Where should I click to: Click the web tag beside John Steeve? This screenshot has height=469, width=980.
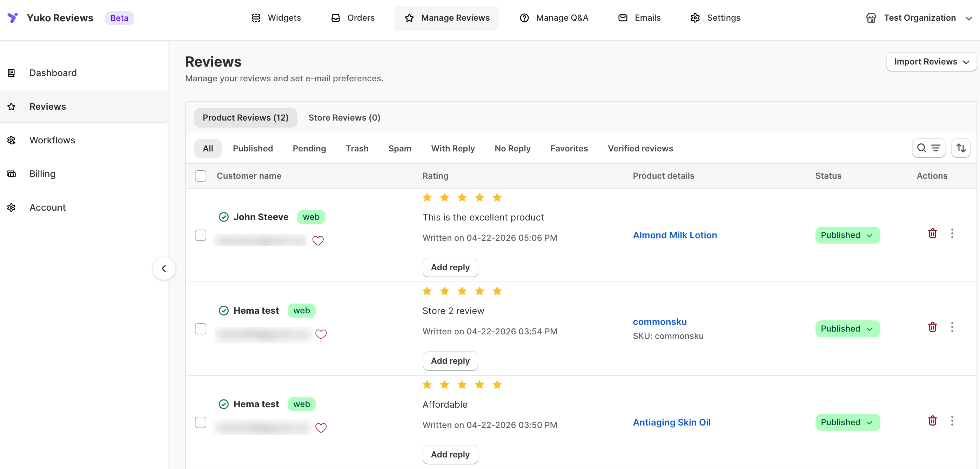point(311,217)
